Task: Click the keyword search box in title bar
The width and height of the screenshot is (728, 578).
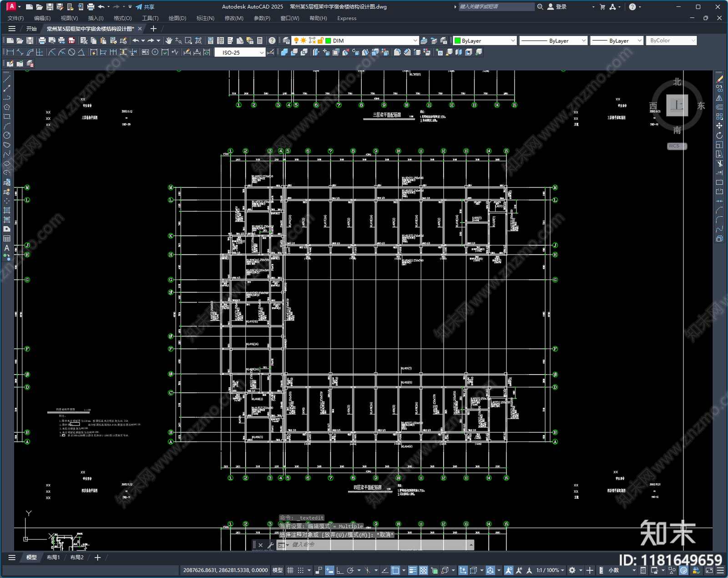Action: (x=496, y=7)
